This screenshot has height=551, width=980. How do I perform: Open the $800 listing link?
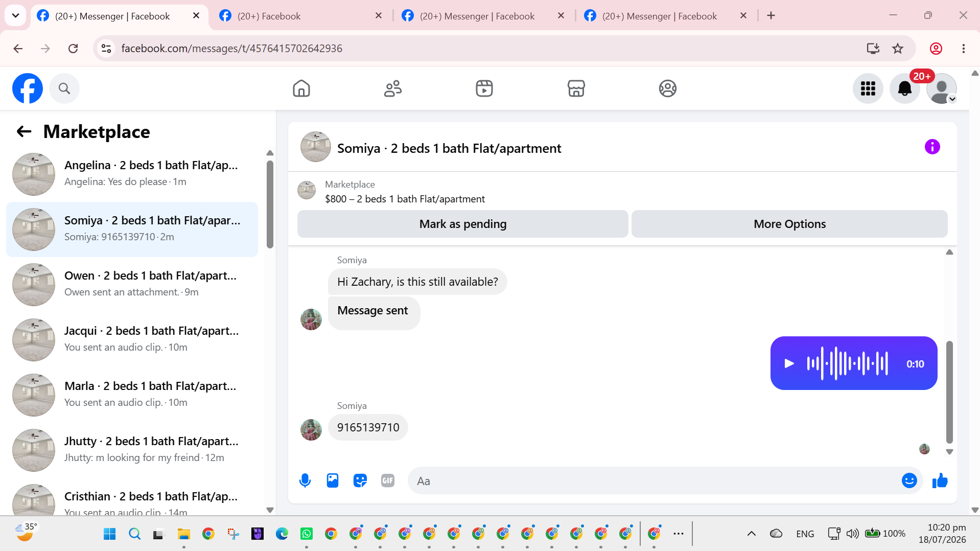[405, 199]
